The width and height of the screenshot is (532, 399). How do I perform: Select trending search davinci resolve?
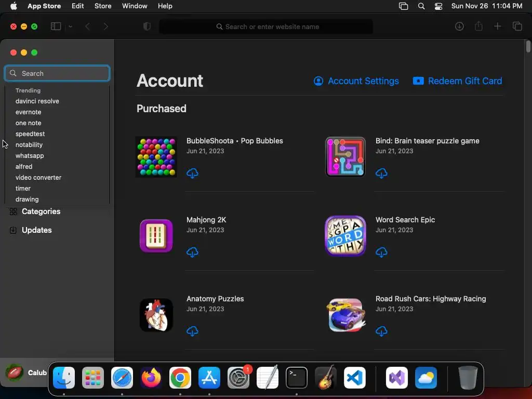pos(37,101)
